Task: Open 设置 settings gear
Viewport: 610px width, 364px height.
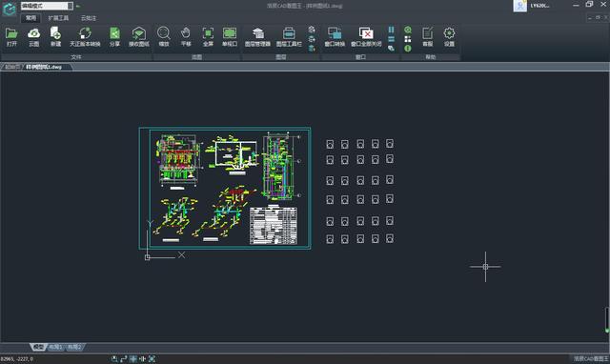Action: click(449, 37)
